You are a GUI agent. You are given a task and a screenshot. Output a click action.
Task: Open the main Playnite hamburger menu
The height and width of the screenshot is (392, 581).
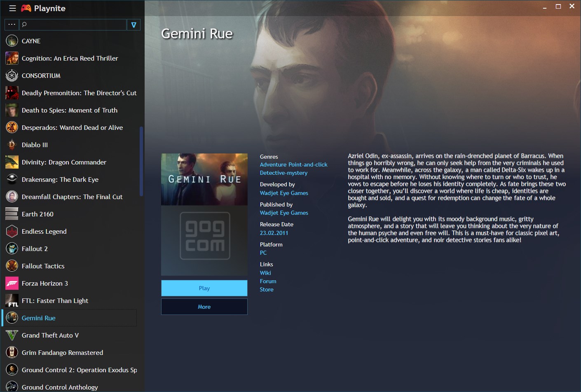pyautogui.click(x=12, y=8)
